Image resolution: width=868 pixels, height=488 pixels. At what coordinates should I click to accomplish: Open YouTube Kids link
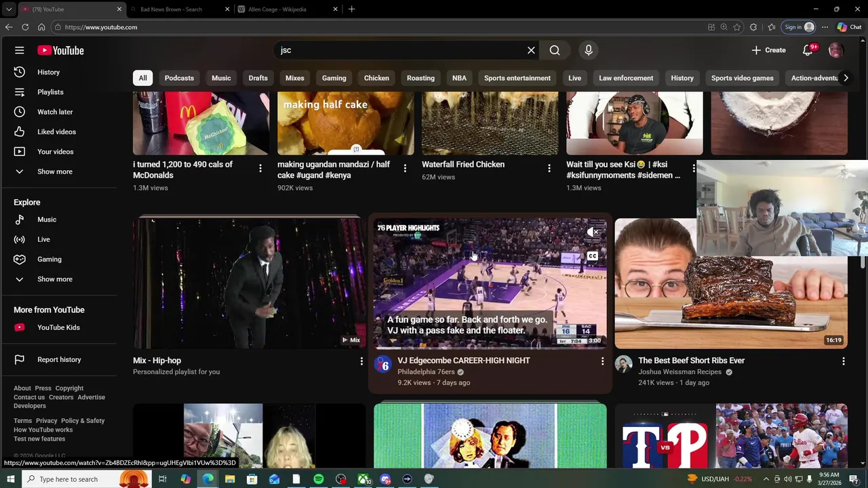(59, 327)
